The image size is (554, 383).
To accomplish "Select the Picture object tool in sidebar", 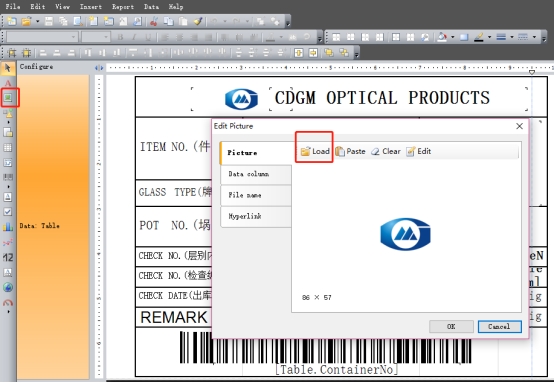I will (x=8, y=97).
